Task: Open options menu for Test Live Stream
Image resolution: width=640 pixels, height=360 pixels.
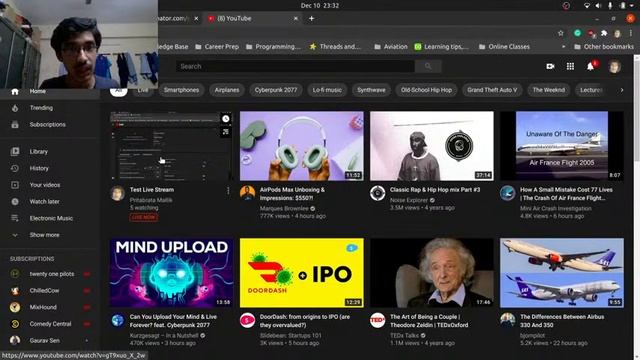Action: (228, 191)
